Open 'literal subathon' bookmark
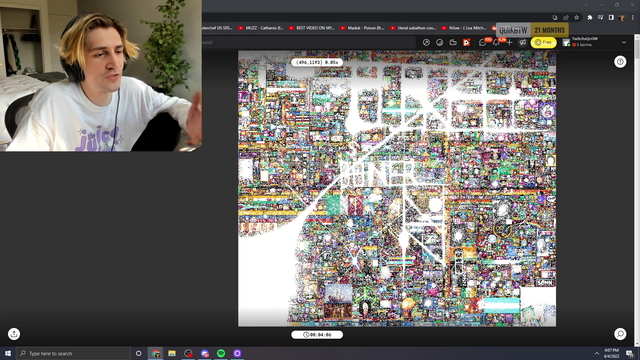The image size is (640, 360). pos(413,28)
